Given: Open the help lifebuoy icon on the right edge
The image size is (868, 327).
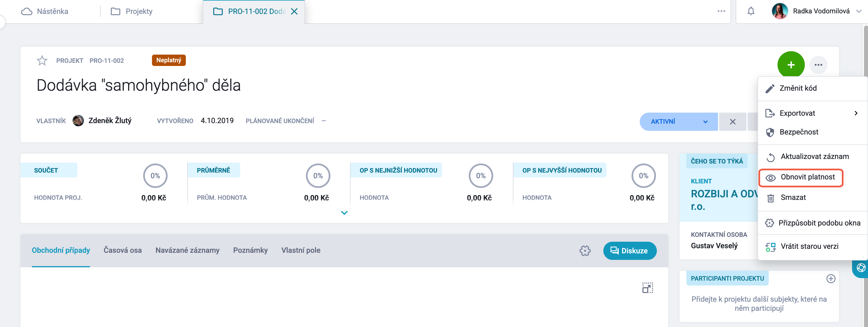Looking at the screenshot, I should pyautogui.click(x=861, y=268).
